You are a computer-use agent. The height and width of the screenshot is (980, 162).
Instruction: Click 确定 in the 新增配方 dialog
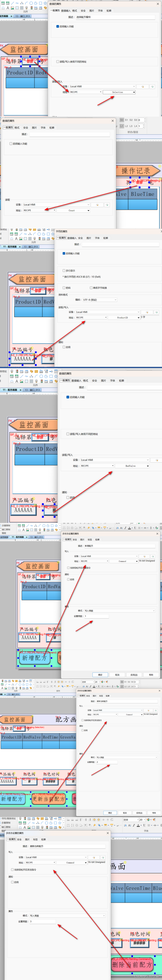(x=100, y=675)
